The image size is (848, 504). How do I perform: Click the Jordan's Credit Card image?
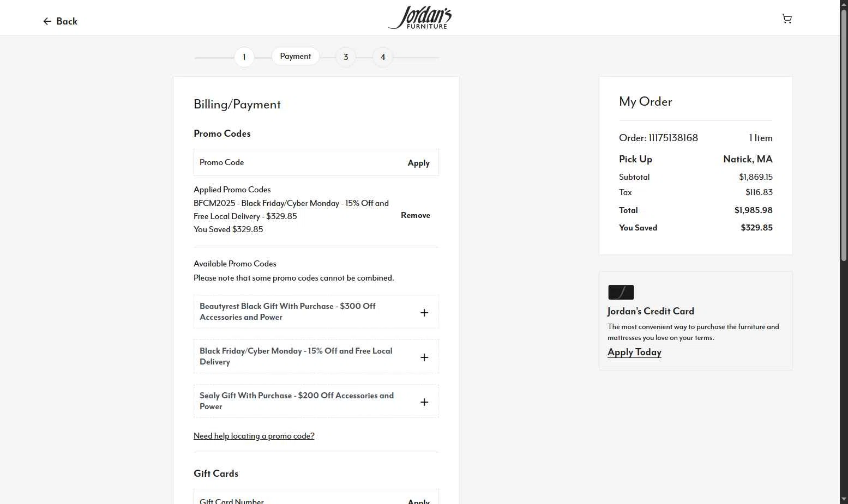point(621,293)
